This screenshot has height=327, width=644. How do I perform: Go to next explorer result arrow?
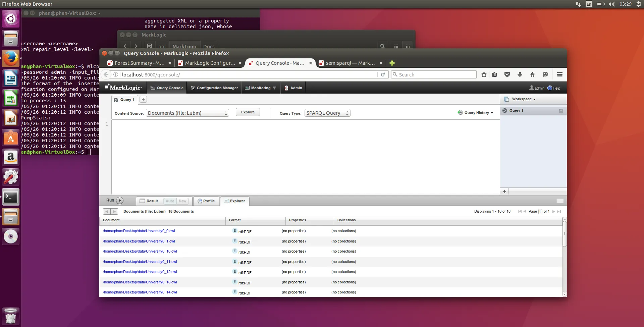pyautogui.click(x=114, y=212)
